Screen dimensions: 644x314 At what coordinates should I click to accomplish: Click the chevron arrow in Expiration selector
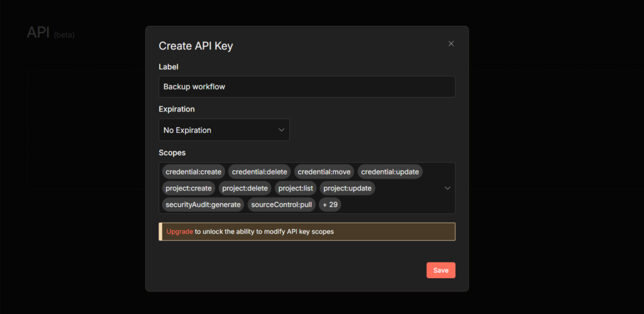pos(281,130)
